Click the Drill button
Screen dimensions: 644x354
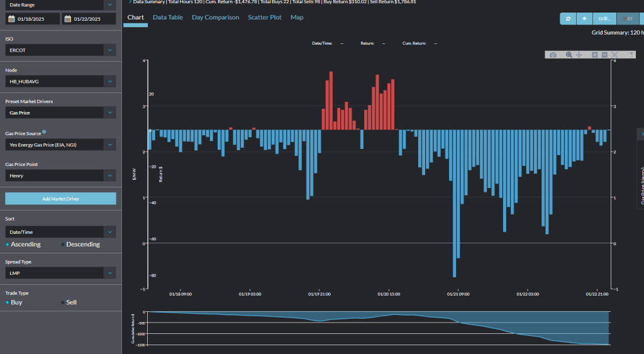tap(604, 19)
